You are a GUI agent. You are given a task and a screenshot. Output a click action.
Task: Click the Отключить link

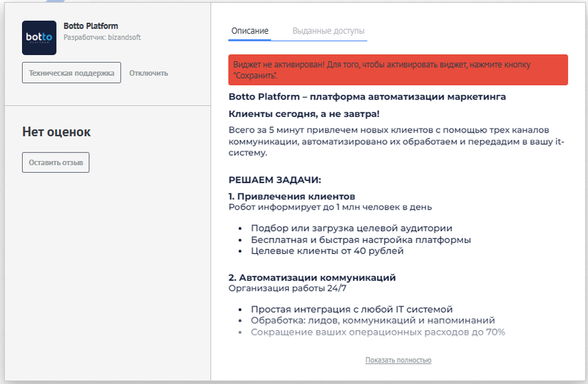coord(148,73)
